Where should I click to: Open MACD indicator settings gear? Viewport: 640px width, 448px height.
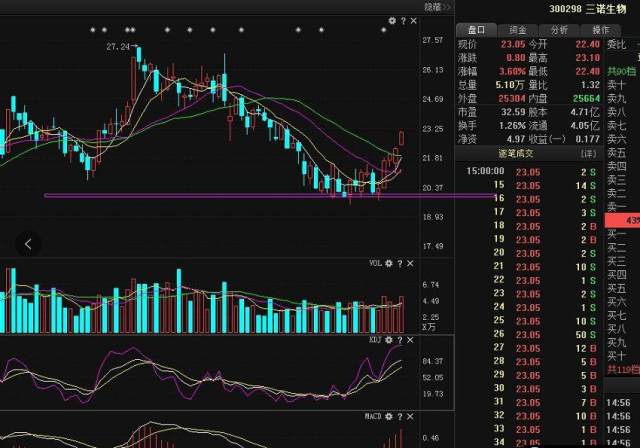point(389,415)
